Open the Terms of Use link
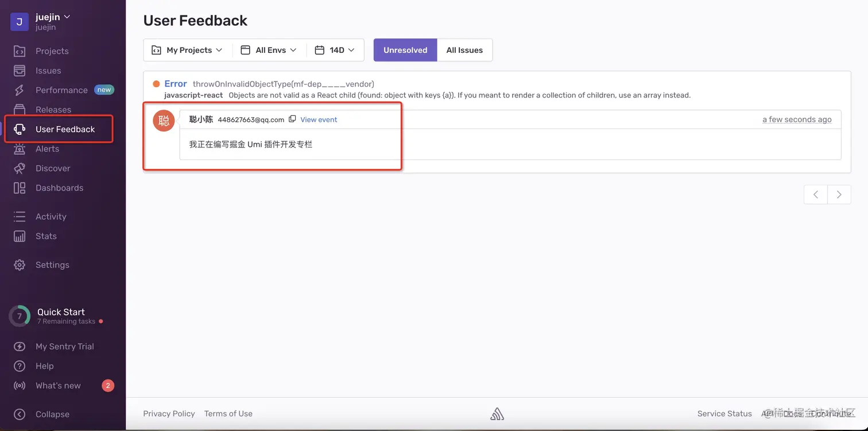Viewport: 868px width, 431px height. (x=228, y=414)
